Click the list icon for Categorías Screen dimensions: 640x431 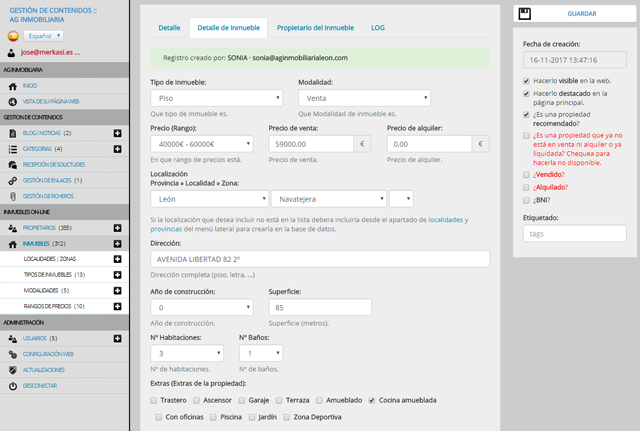pyautogui.click(x=13, y=149)
